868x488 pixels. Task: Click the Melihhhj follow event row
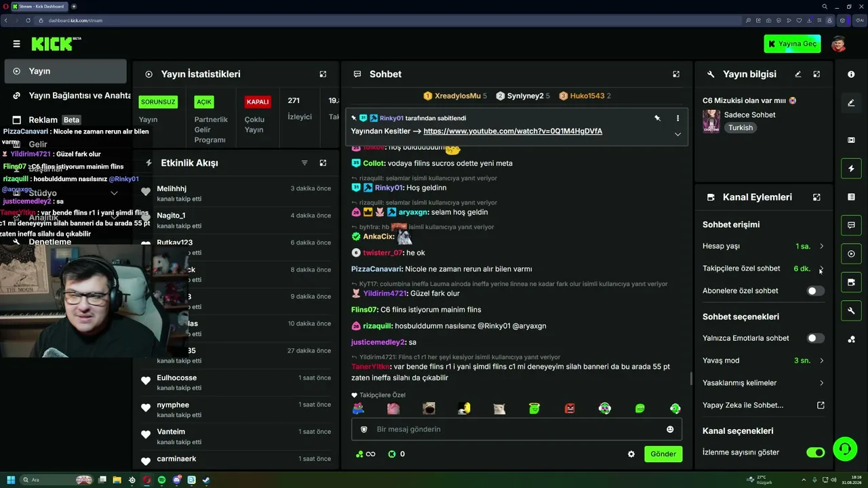(236, 192)
